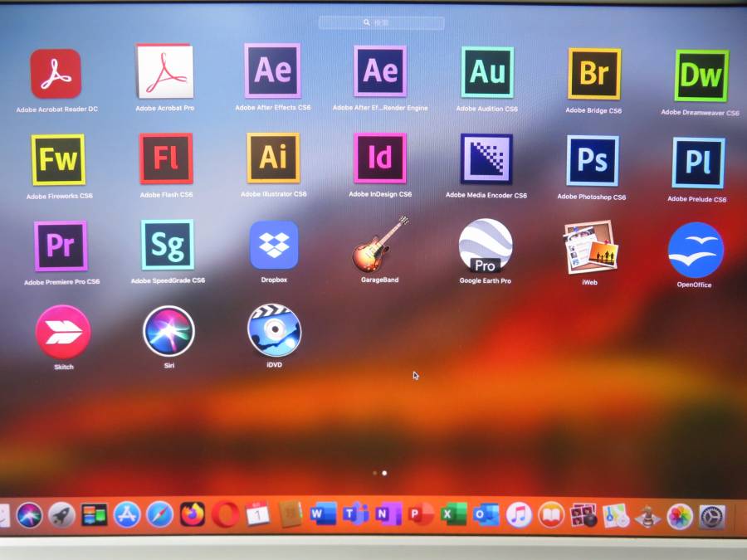Image resolution: width=747 pixels, height=560 pixels.
Task: Launch Safari from the Dock
Action: tap(159, 514)
